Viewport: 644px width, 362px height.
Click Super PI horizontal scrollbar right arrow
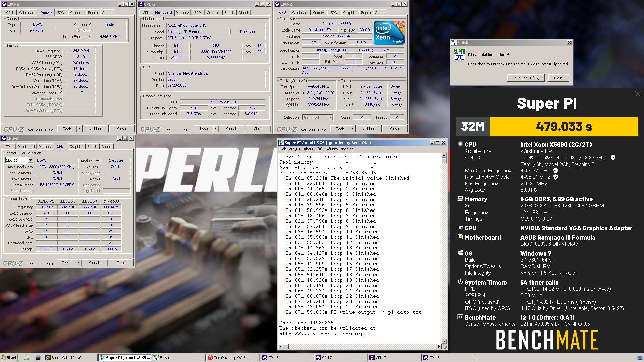(439, 346)
